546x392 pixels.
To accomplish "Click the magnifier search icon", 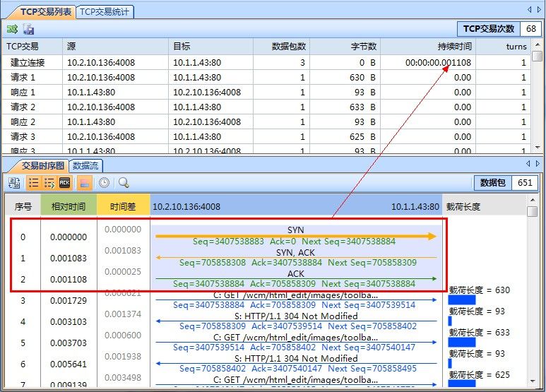I will coord(124,183).
